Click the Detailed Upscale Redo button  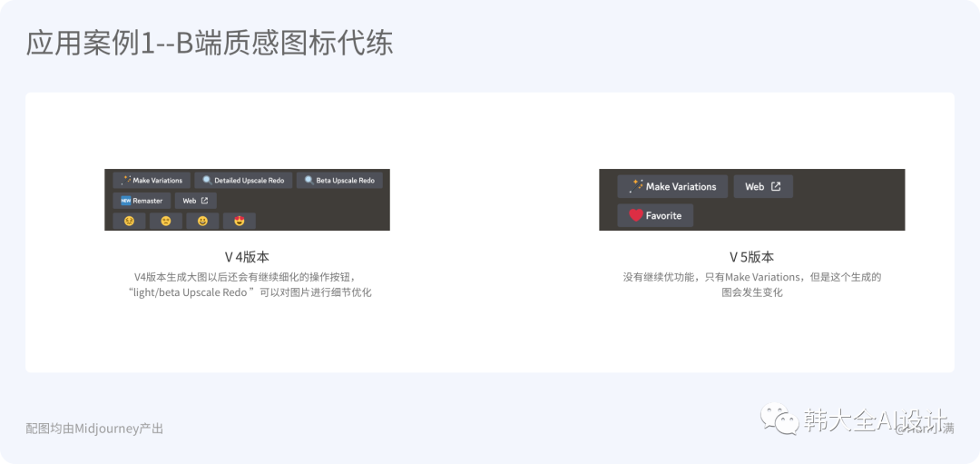(243, 180)
